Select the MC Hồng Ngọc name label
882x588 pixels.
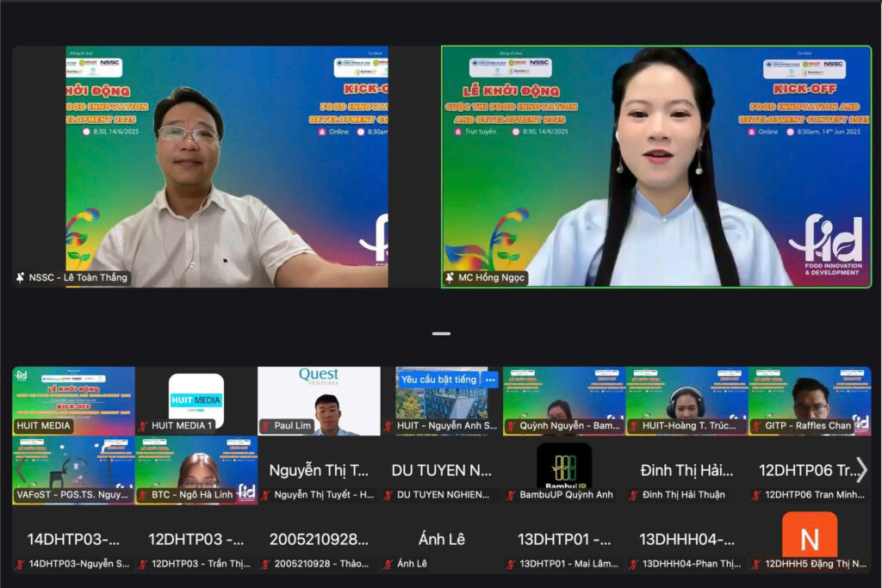491,278
